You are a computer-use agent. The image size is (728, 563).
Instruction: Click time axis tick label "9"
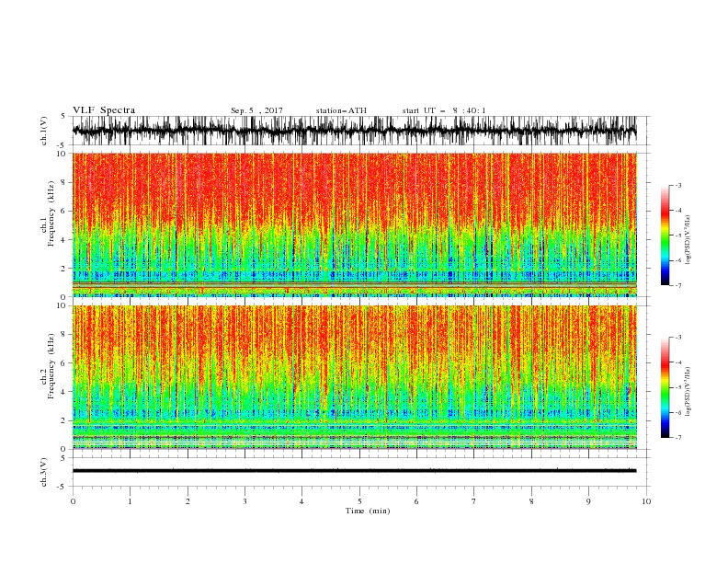(x=588, y=501)
